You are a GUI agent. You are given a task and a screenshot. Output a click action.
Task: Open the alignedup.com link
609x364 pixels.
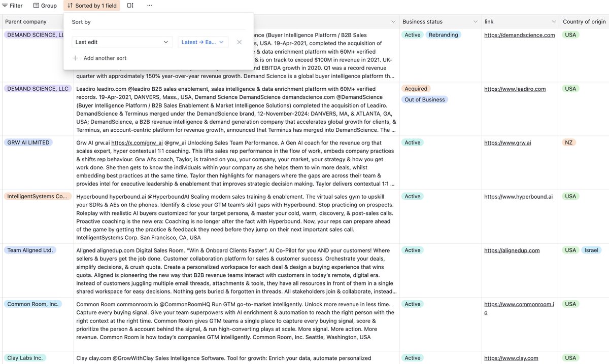click(x=512, y=250)
